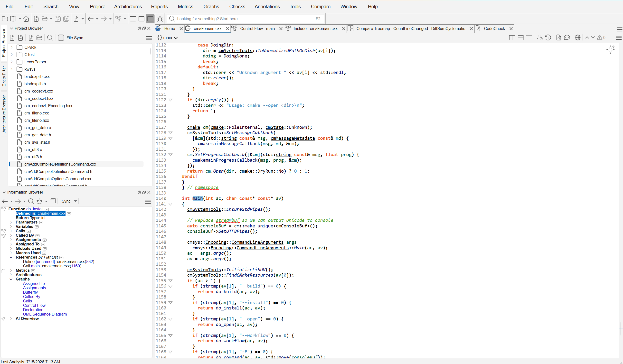The image size is (623, 364).
Task: Expand the kwsys folder
Action: [12, 69]
